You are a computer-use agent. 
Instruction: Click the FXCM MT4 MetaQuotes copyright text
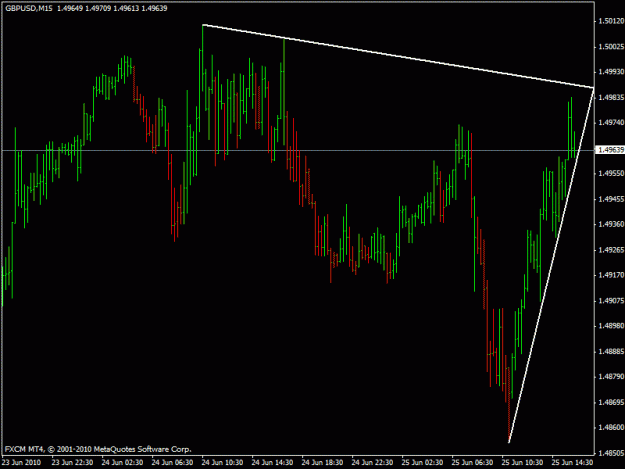point(98,449)
